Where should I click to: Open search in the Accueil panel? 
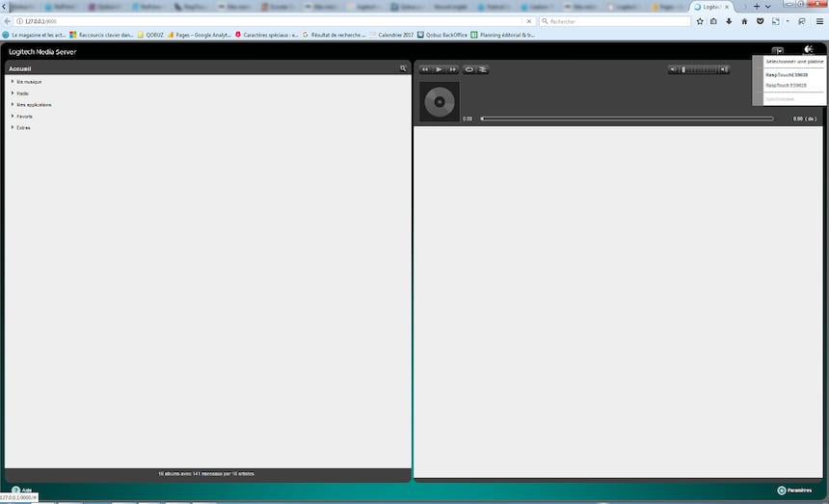point(403,68)
